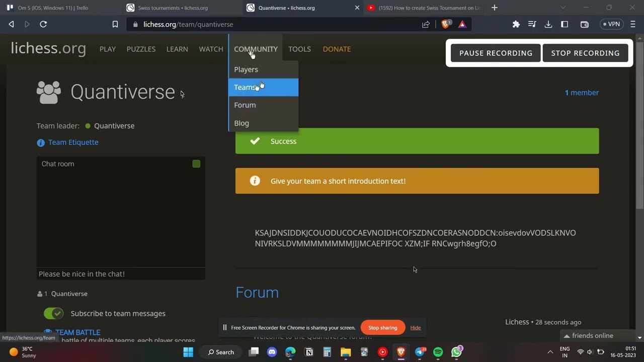
Task: Open the TOOLS menu
Action: 299,49
